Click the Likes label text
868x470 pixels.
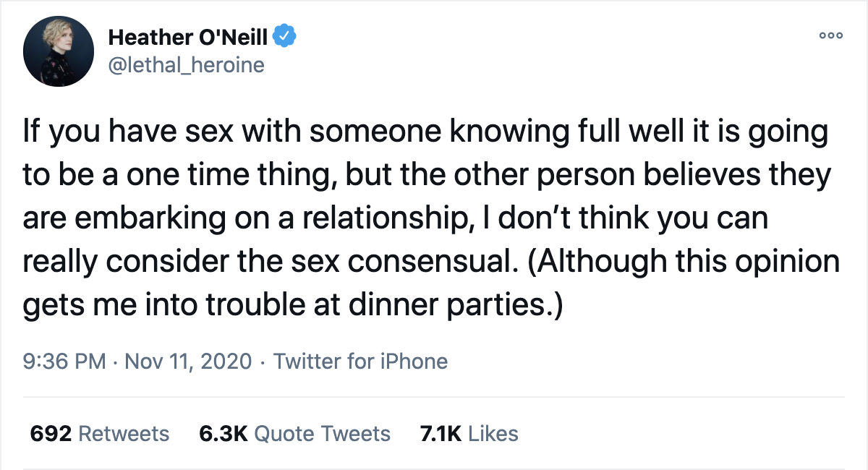tap(493, 434)
